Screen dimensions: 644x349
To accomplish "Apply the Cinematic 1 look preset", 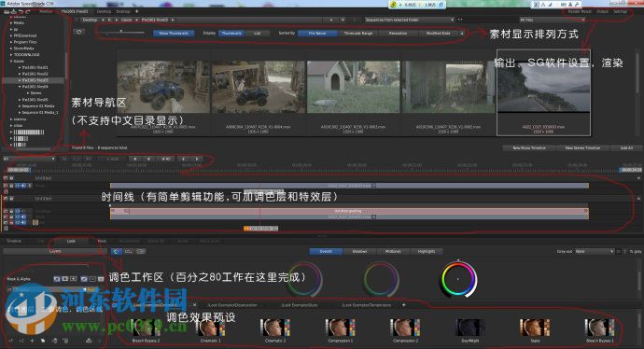I will (210, 331).
